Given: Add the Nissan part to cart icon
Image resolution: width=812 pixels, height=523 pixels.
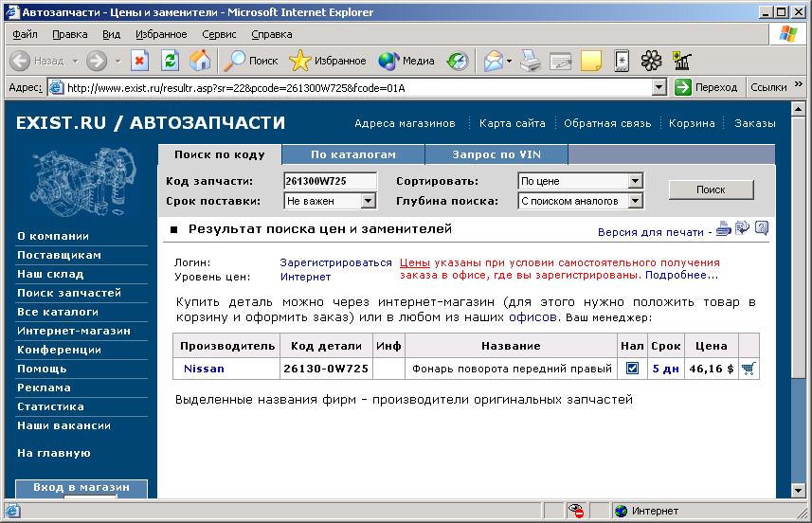Looking at the screenshot, I should [749, 369].
